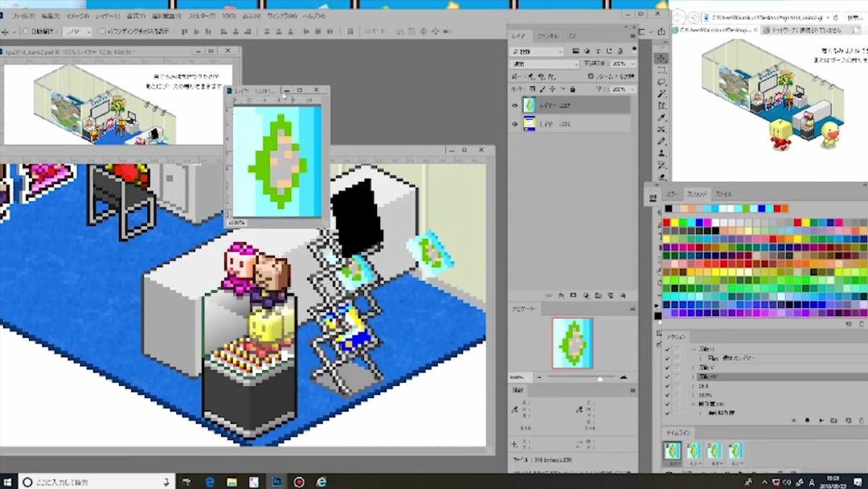Open the blend mode dropdown in Layers panel
This screenshot has width=868, height=489.
click(545, 64)
